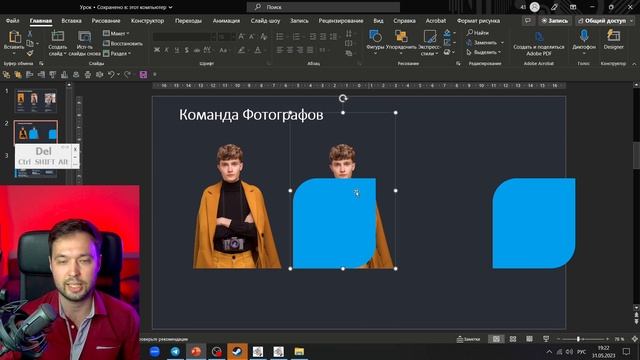The height and width of the screenshot is (360, 640).
Task: Click the Format Painter brush icon
Action: click(30, 53)
